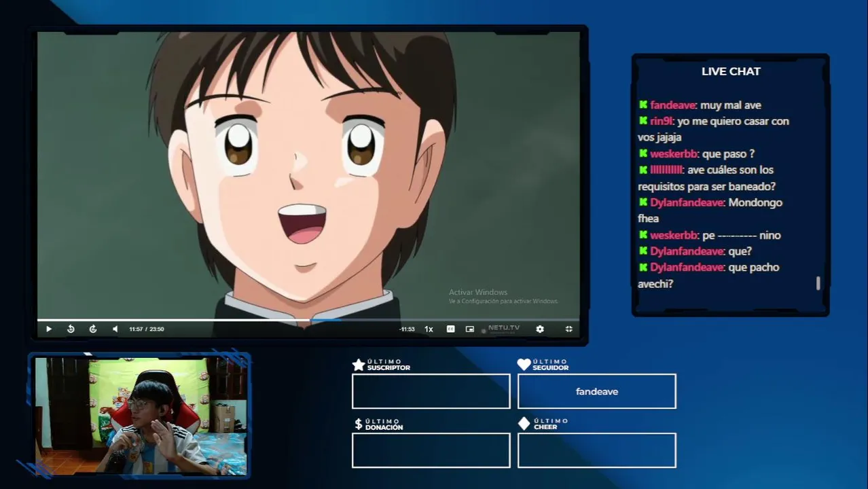Click the empty Último Donación box
This screenshot has width=868, height=489.
click(x=431, y=450)
